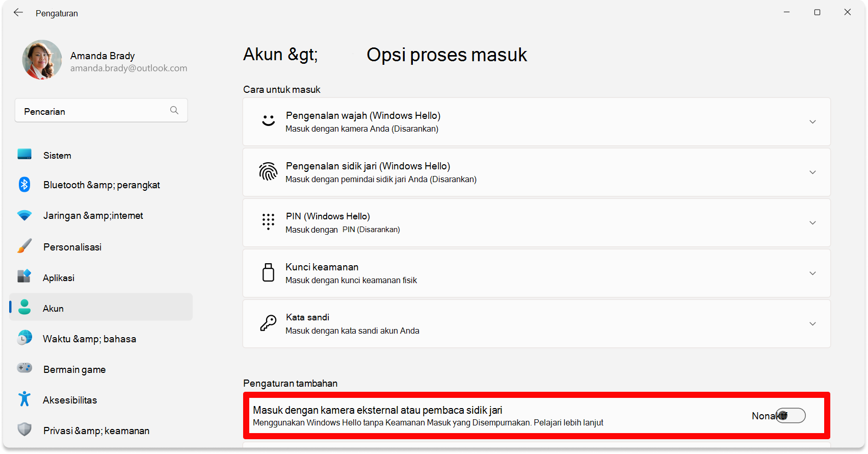
Task: Click Masuk dengan PIN (Disarankan) text
Action: (343, 230)
